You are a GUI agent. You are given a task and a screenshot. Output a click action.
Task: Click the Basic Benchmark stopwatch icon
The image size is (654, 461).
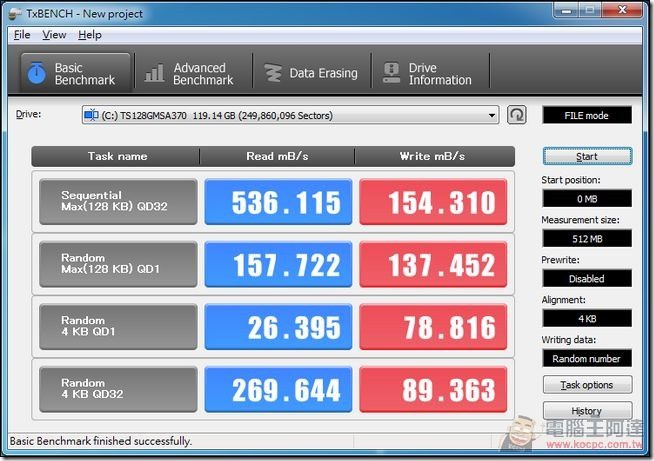[37, 74]
